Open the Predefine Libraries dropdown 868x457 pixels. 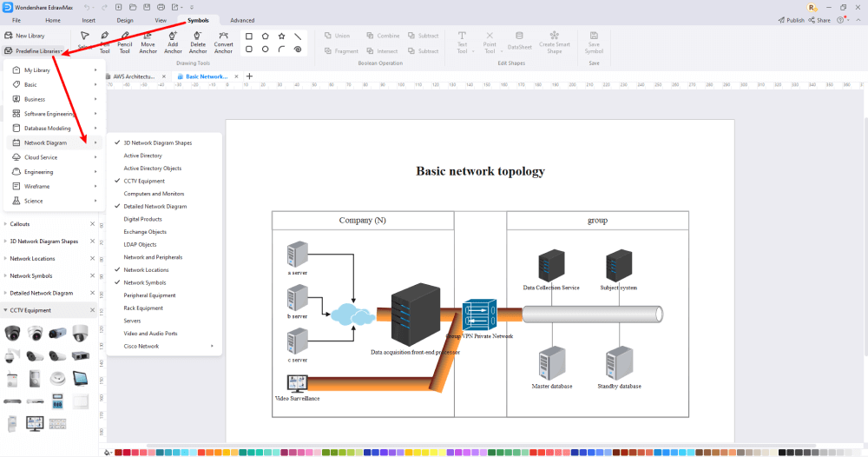click(34, 51)
